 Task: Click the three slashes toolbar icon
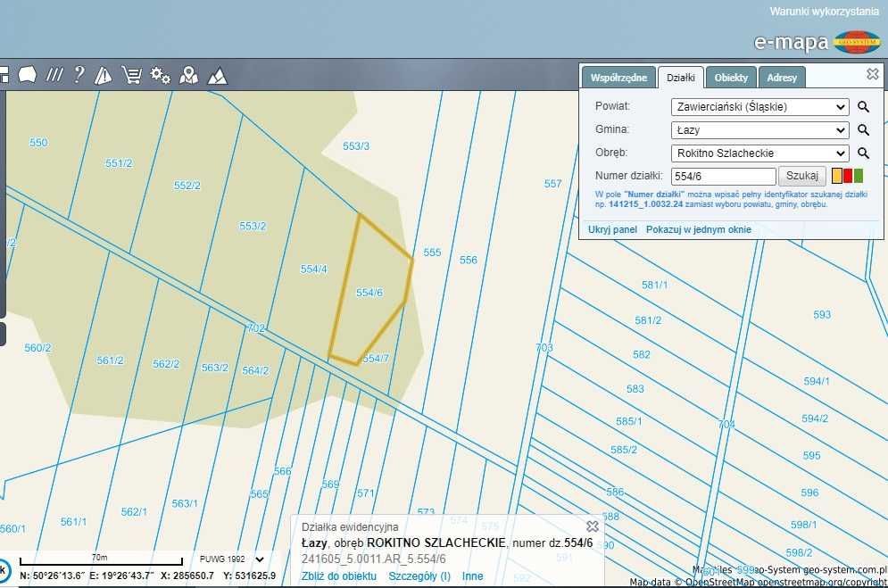[54, 75]
